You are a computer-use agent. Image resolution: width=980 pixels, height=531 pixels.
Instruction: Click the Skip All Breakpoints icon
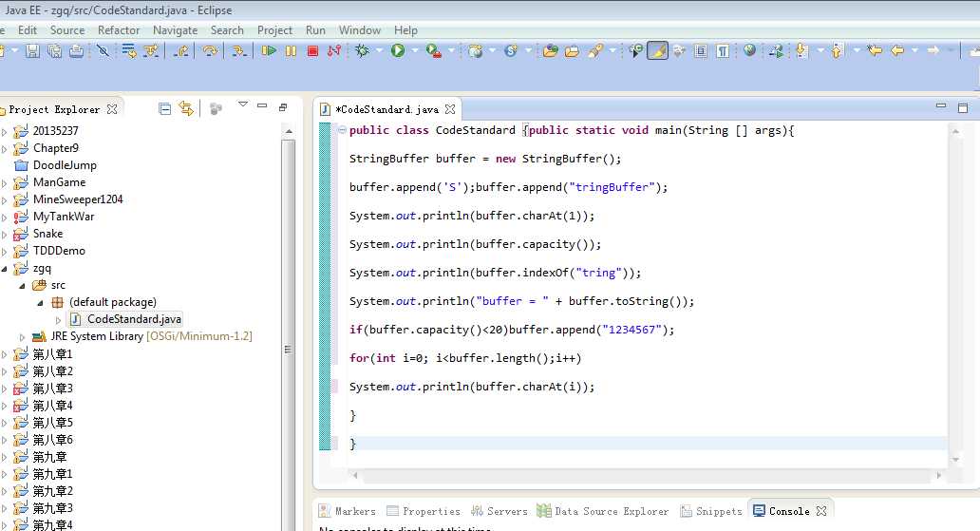point(104,51)
